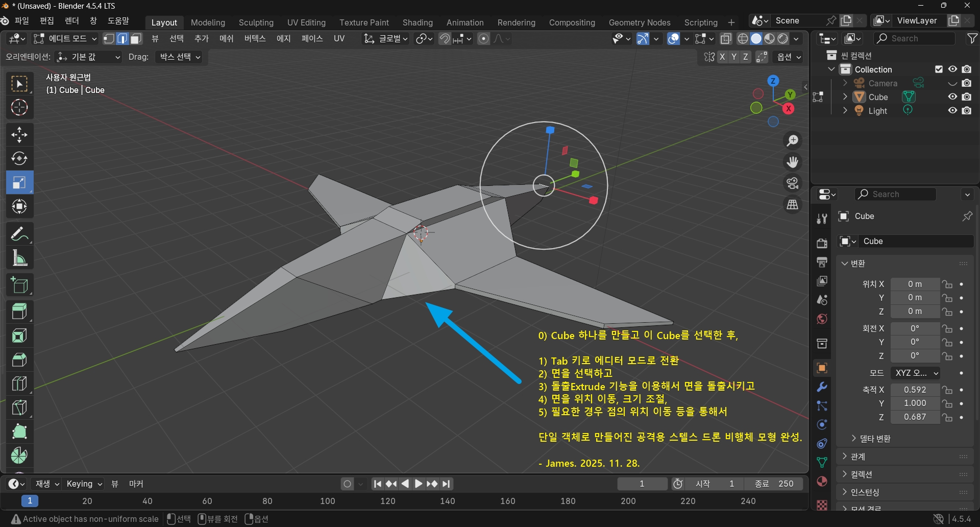Open the orientation default value dropdown
The image size is (980, 527).
[x=88, y=57]
